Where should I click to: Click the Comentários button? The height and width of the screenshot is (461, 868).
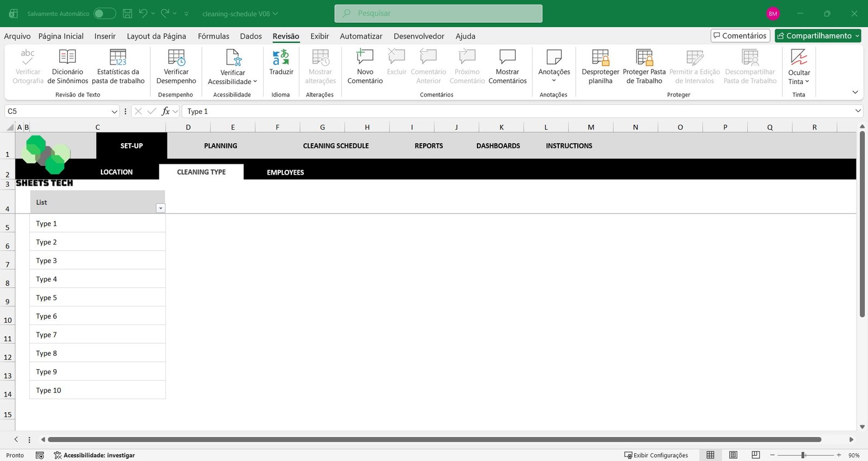(x=740, y=36)
